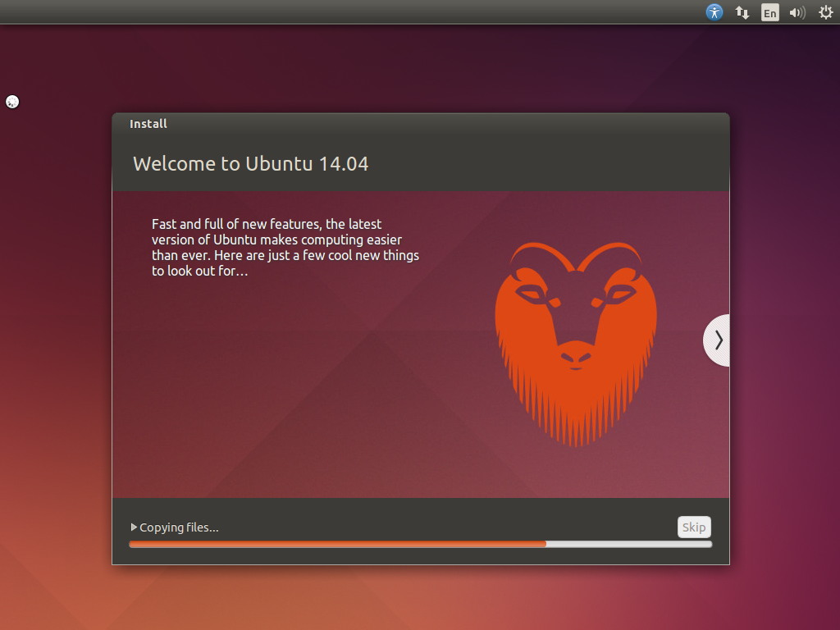Screen dimensions: 840x630
Task: Toggle accessibility options from the blue indicator
Action: [x=714, y=12]
